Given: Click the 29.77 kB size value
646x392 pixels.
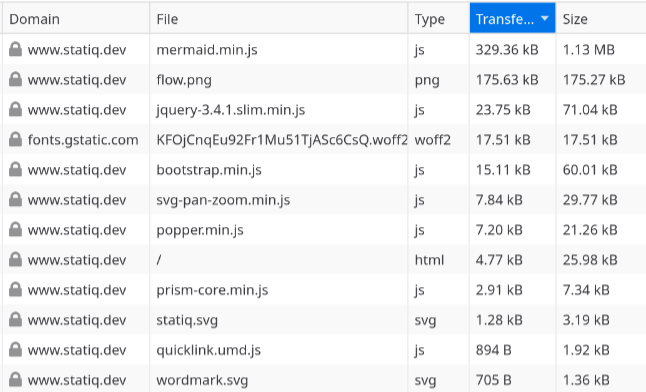Looking at the screenshot, I should 590,200.
